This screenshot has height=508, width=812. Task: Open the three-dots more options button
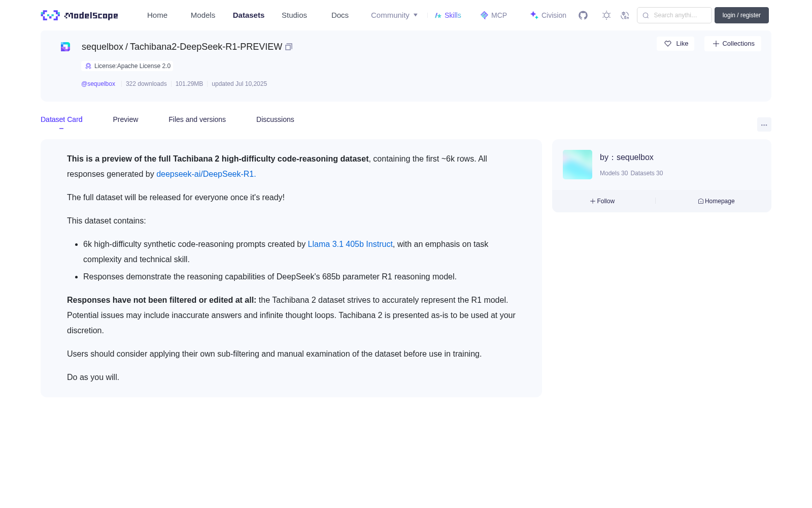[x=764, y=125]
